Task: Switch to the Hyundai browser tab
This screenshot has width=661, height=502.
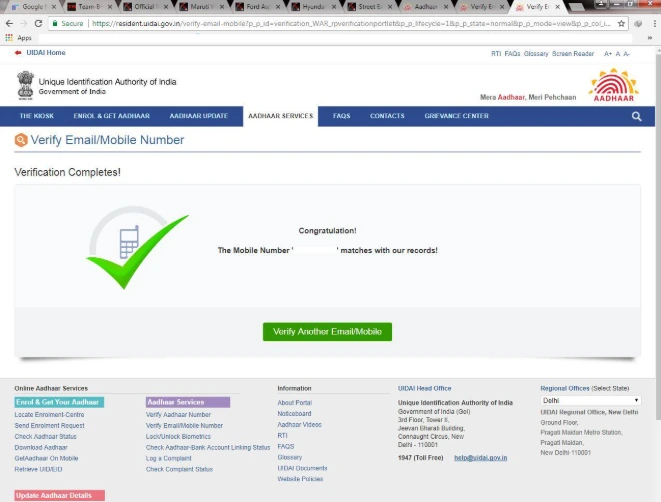Action: pyautogui.click(x=314, y=7)
